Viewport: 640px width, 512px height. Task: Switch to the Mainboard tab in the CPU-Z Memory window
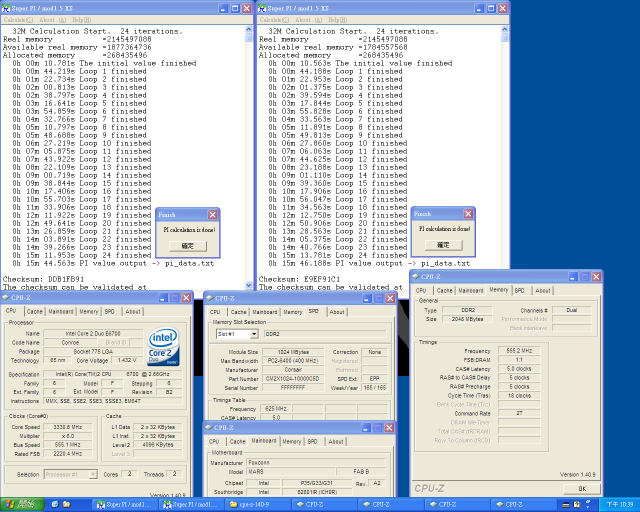coord(471,290)
